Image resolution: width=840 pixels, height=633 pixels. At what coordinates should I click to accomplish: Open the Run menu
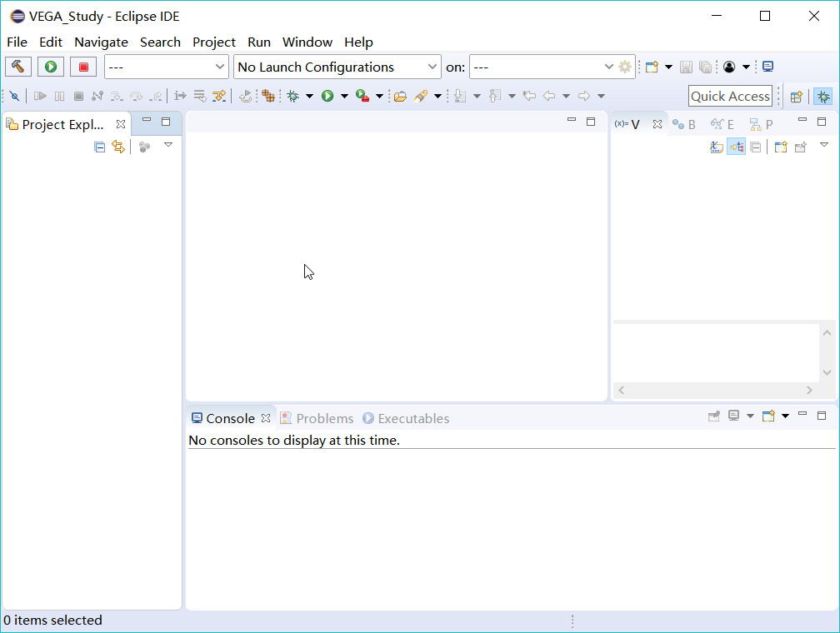tap(258, 42)
